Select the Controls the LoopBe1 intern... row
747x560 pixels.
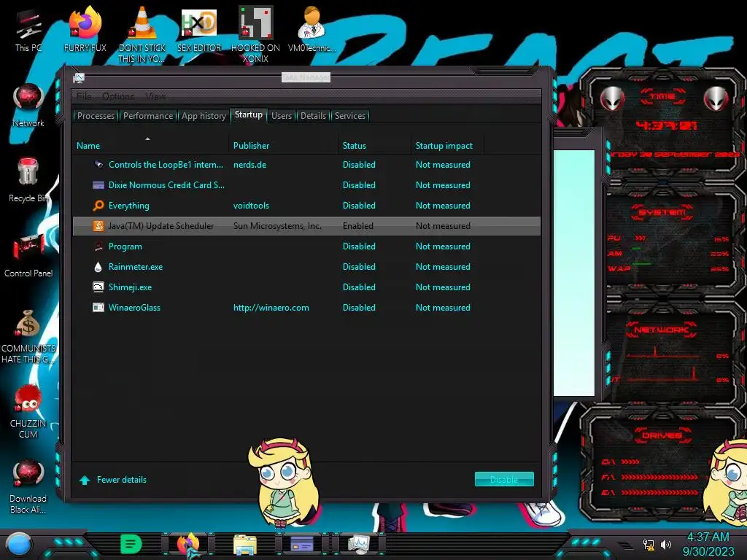pyautogui.click(x=307, y=164)
